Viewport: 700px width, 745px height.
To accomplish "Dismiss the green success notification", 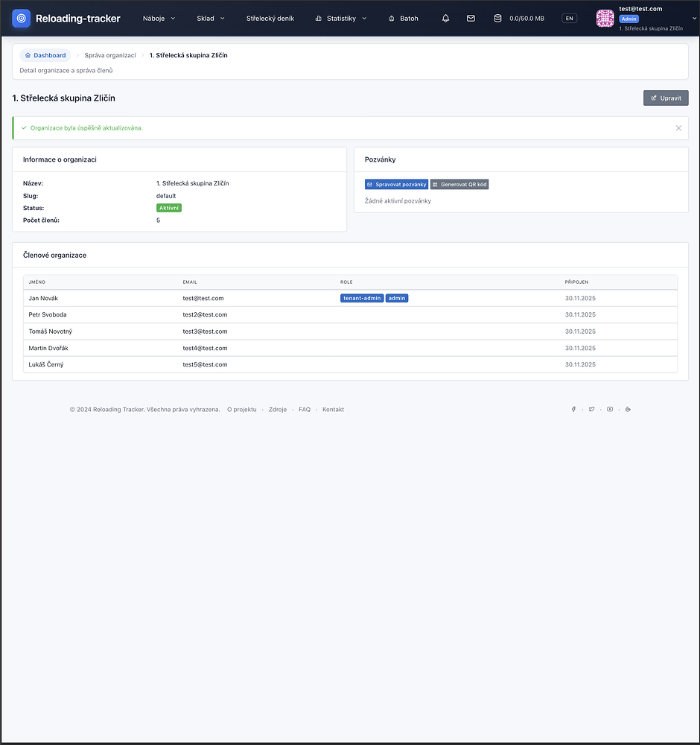I will (x=678, y=128).
